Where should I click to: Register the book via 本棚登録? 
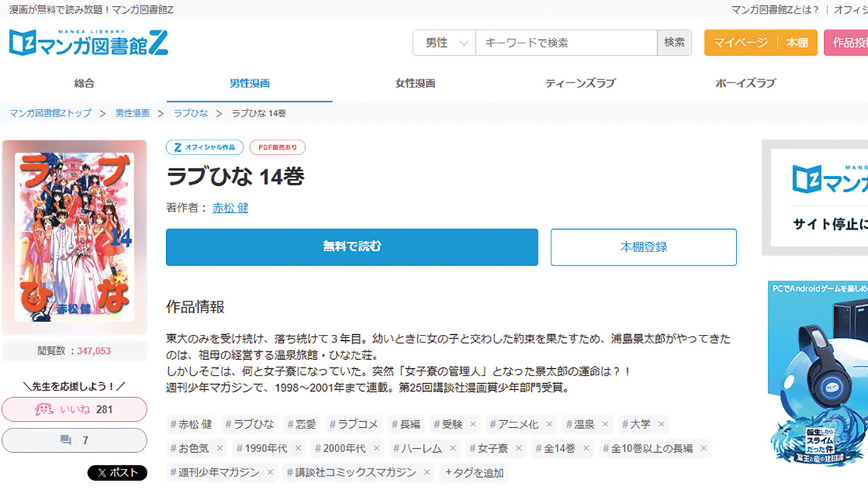pyautogui.click(x=643, y=247)
